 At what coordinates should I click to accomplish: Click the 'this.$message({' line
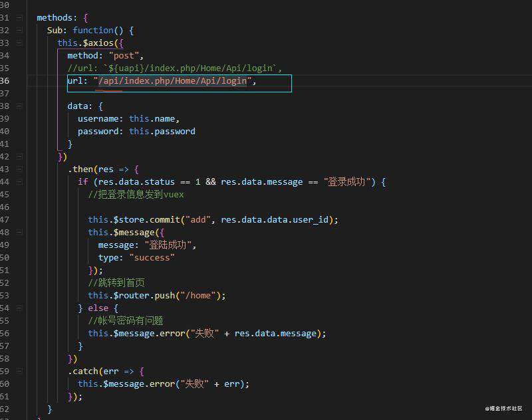tap(126, 233)
